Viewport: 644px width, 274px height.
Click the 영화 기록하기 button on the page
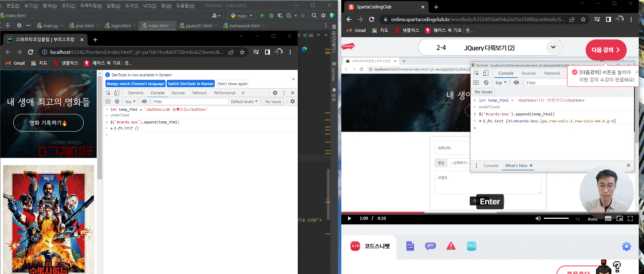pyautogui.click(x=49, y=123)
